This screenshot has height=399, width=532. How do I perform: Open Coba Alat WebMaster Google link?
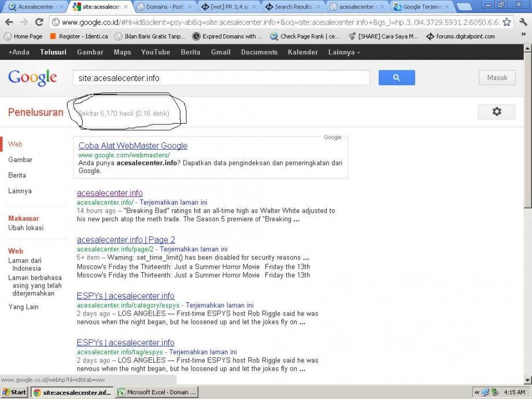pyautogui.click(x=132, y=146)
